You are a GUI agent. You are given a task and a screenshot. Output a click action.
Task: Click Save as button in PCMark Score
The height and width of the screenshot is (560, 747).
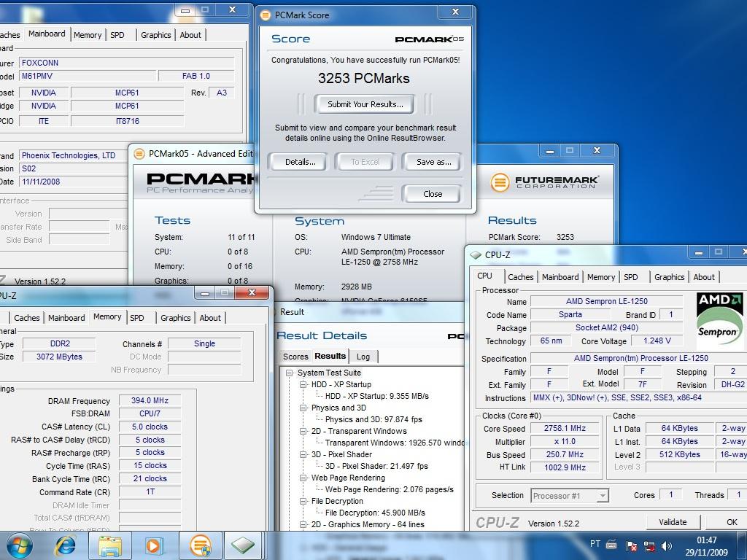(x=433, y=162)
